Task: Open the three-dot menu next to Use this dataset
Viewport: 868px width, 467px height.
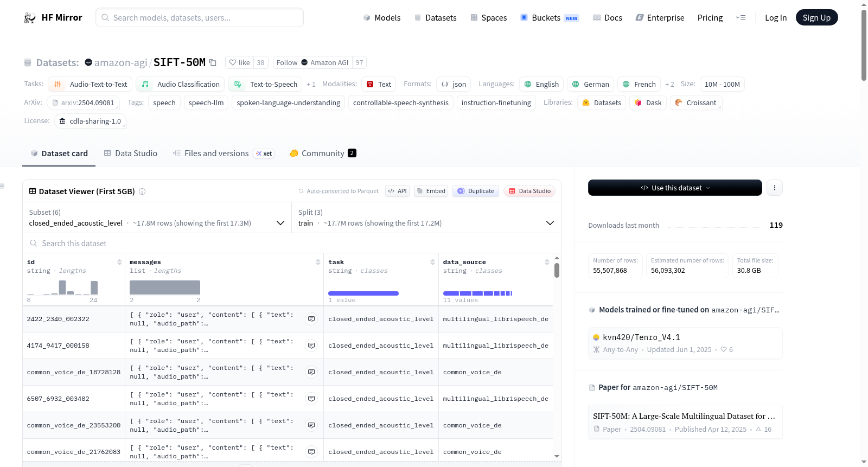Action: pyautogui.click(x=775, y=188)
